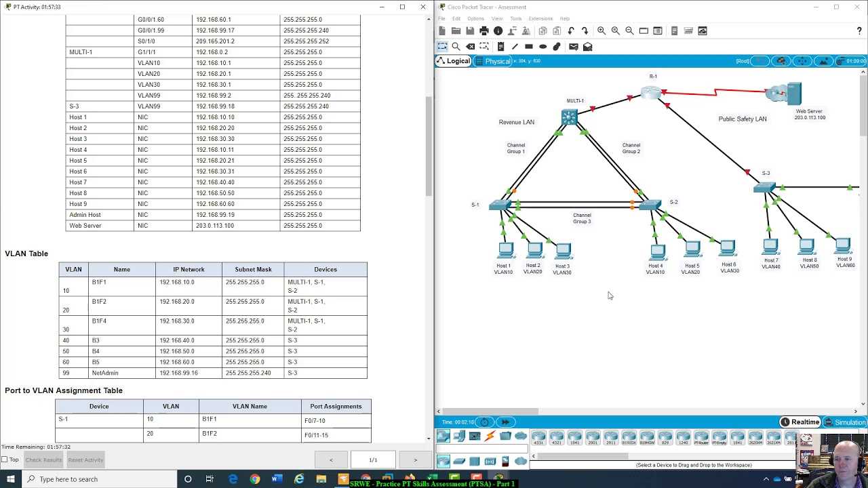Toggle the Top checkbox in PT Activity
868x488 pixels.
pyautogui.click(x=5, y=460)
